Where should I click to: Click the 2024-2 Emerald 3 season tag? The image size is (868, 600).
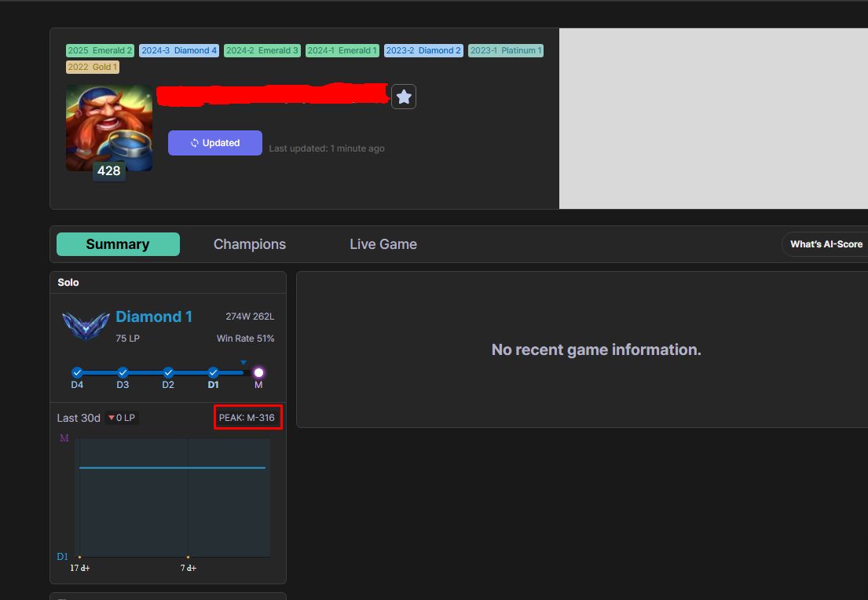coord(262,50)
